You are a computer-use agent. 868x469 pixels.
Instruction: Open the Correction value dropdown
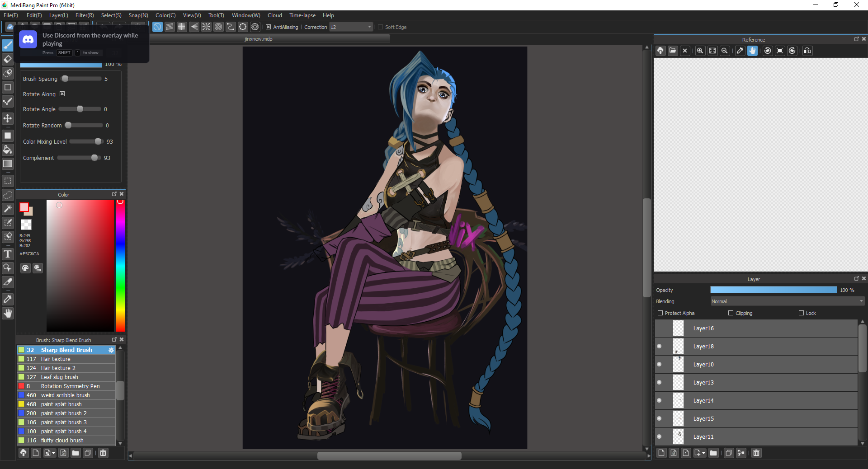(x=351, y=27)
